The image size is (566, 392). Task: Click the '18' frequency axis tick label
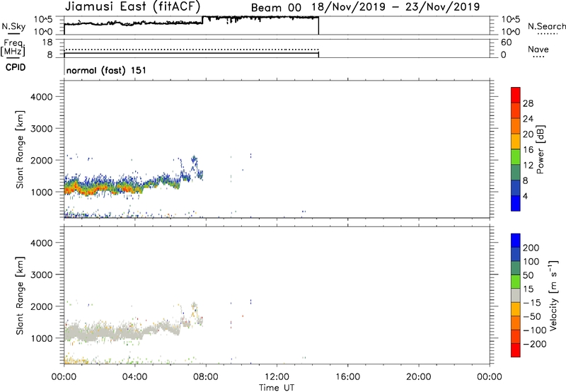pos(47,42)
